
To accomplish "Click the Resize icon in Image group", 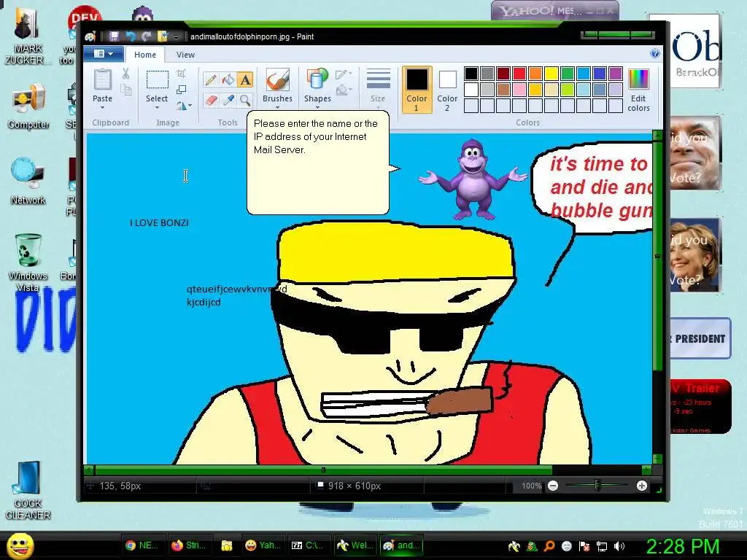I will pyautogui.click(x=182, y=90).
